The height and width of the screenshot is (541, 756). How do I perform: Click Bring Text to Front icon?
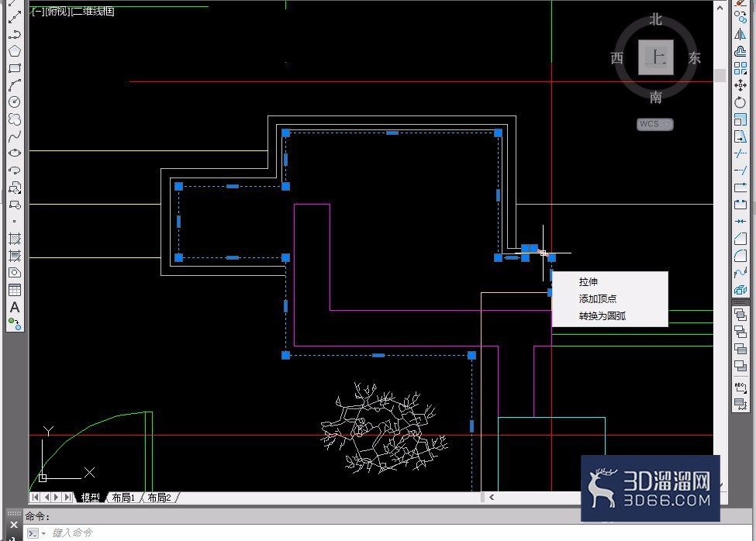tap(740, 386)
